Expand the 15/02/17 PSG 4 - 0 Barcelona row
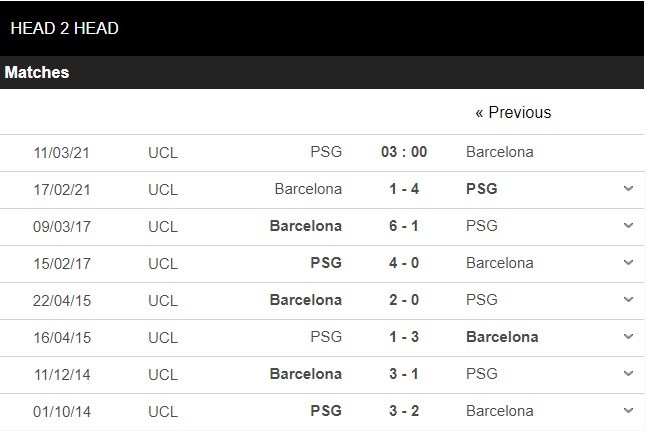The height and width of the screenshot is (437, 654). 628,263
